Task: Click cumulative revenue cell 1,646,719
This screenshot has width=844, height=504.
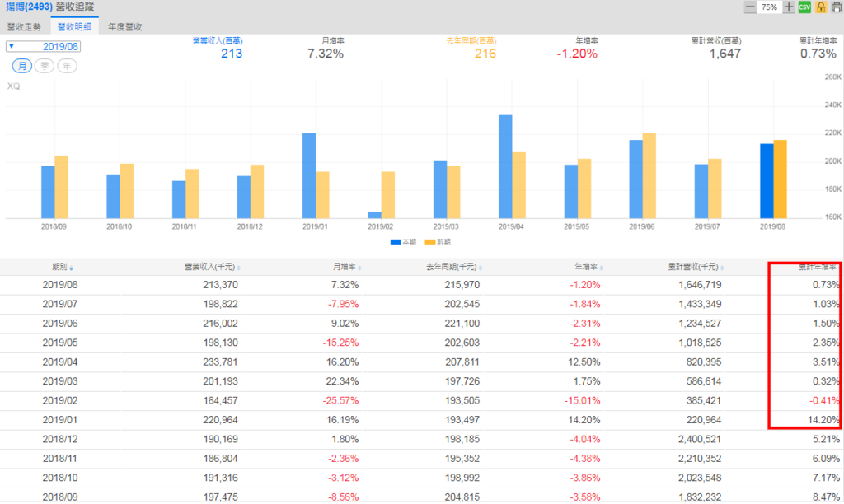Action: [x=700, y=285]
